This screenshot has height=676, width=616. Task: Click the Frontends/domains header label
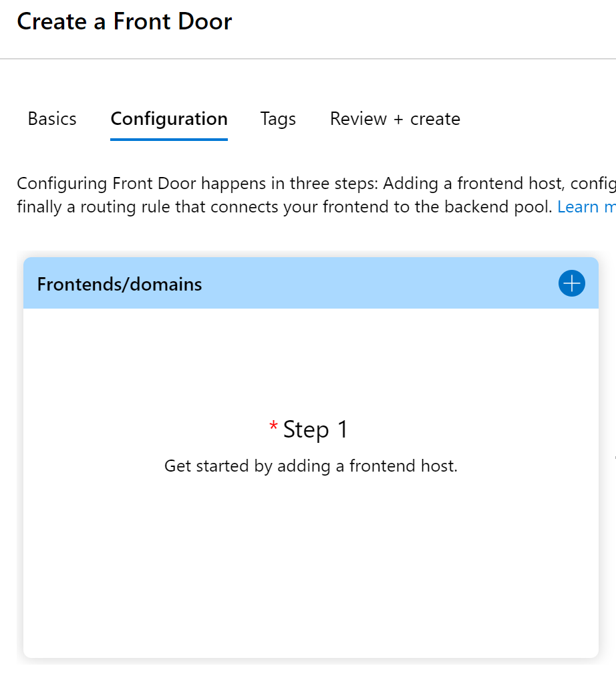(120, 284)
